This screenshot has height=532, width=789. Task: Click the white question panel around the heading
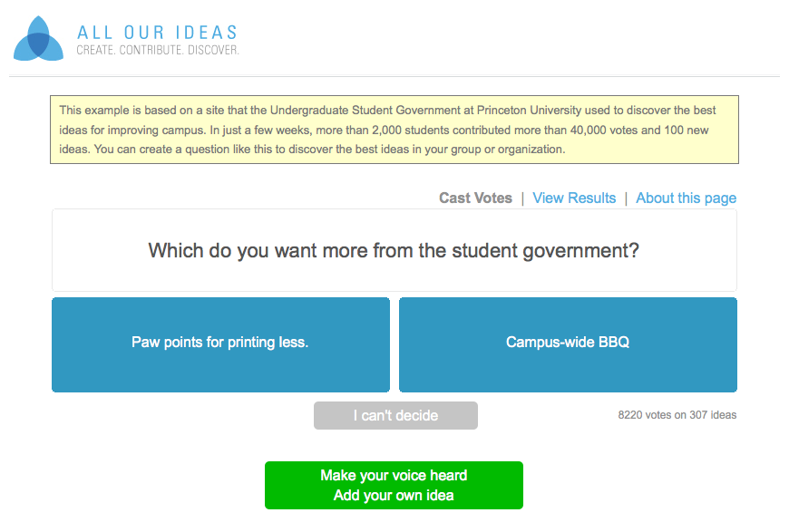pos(394,250)
